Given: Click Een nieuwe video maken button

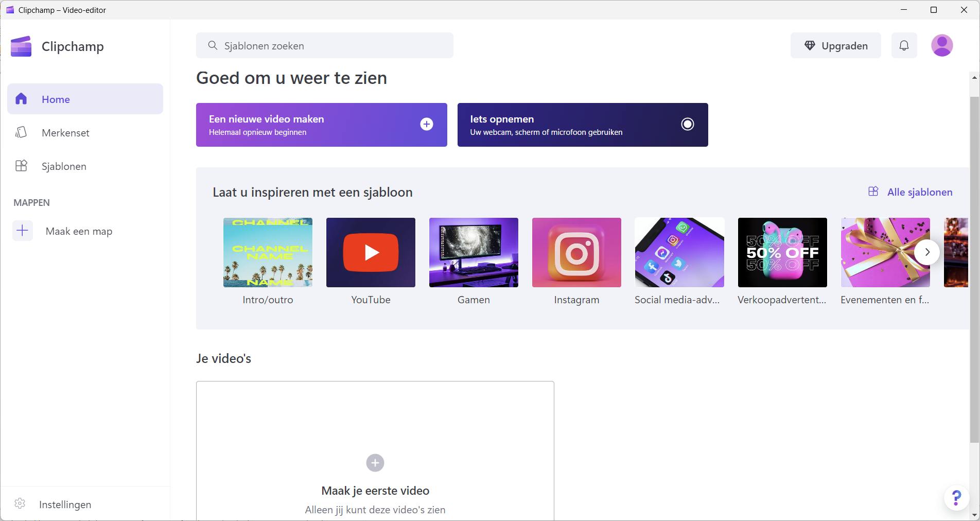Looking at the screenshot, I should click(322, 125).
